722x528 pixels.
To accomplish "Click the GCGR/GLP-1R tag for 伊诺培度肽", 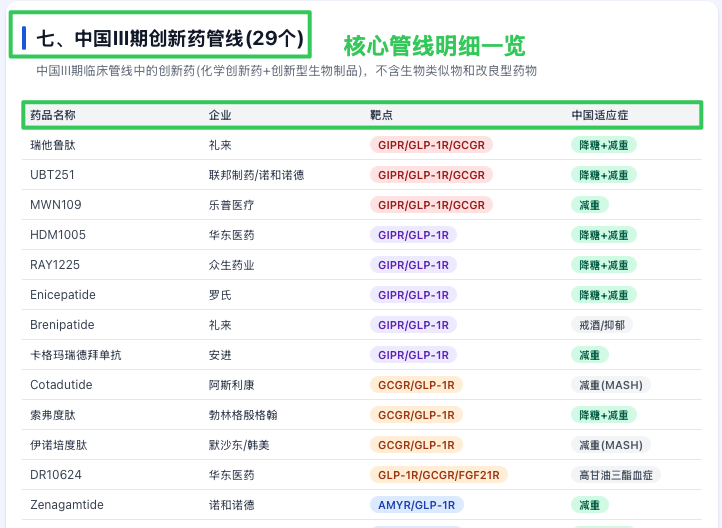I will (416, 445).
